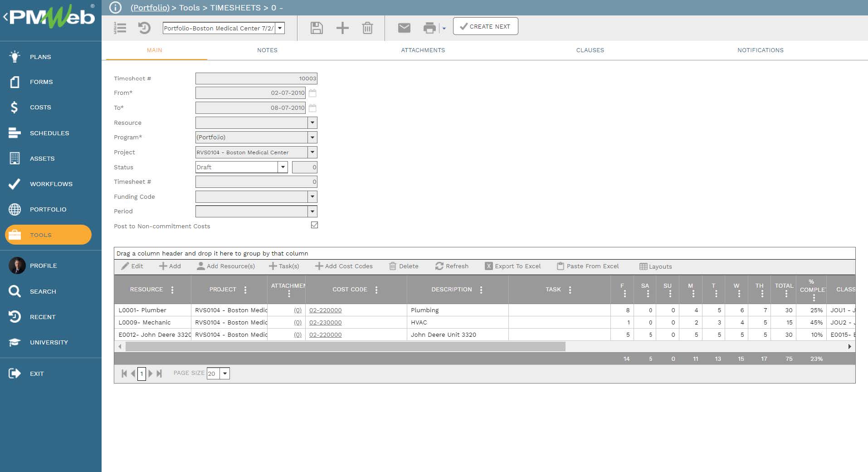This screenshot has height=472, width=868.
Task: Switch to the Attachments tab
Action: coord(423,50)
